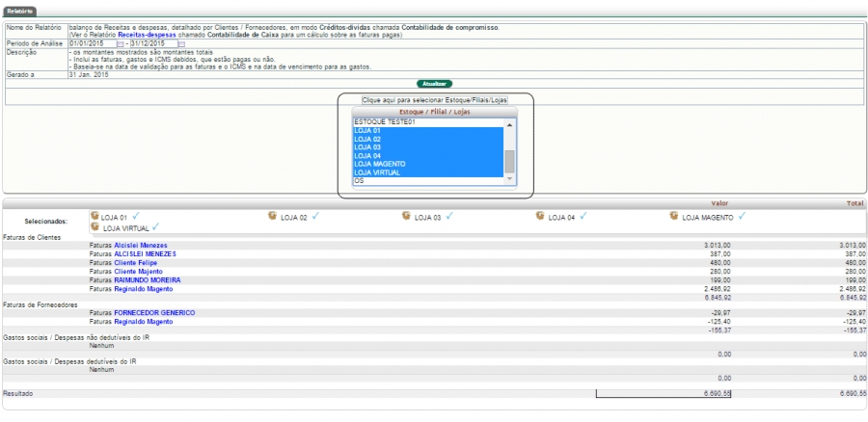The image size is (868, 422).
Task: Click the box icon beside selected LOJA VIRTUAL
Action: click(95, 226)
